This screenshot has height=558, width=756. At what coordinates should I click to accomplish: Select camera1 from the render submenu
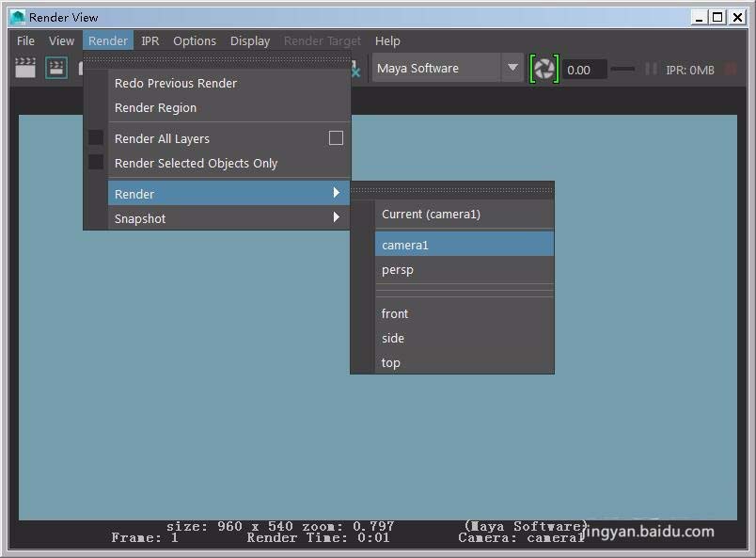coord(405,245)
